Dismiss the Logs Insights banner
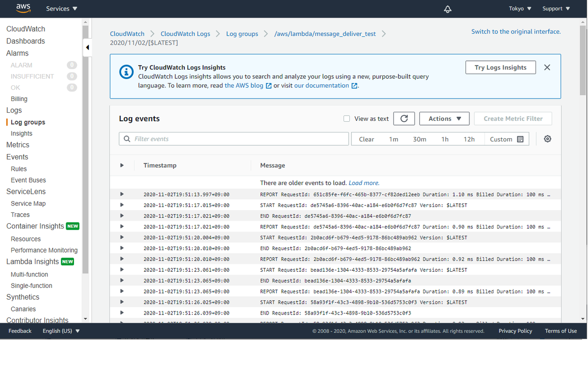This screenshot has height=388, width=588. click(x=547, y=68)
